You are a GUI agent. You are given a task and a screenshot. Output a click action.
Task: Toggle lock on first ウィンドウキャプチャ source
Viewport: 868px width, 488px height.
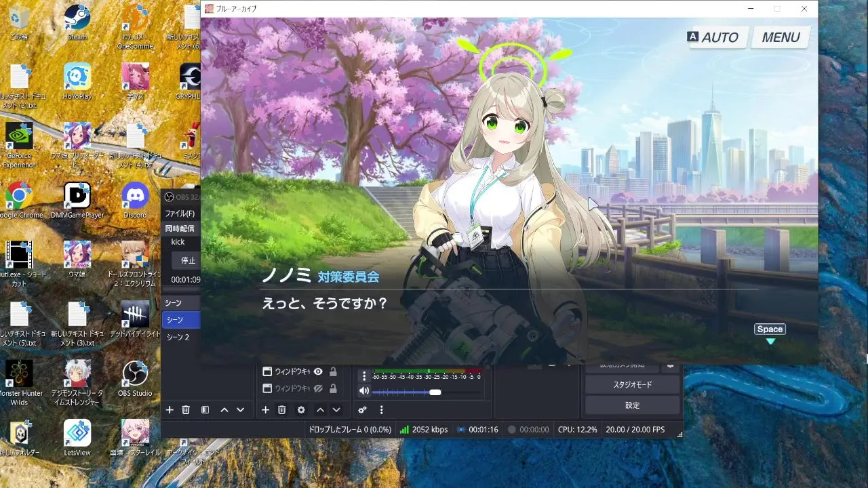333,371
